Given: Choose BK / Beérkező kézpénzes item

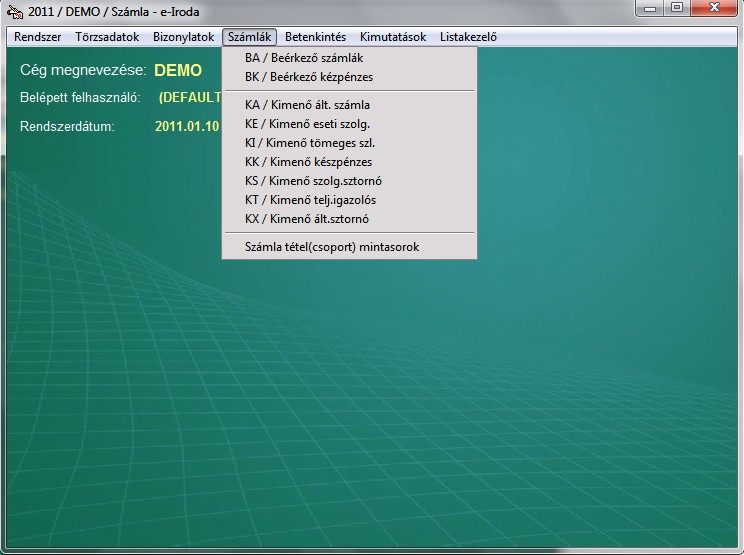Looking at the screenshot, I should (x=308, y=76).
